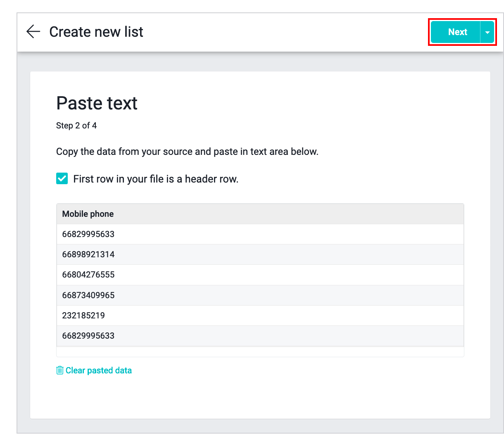Image resolution: width=504 pixels, height=446 pixels.
Task: Uncheck the header row checkbox
Action: [62, 179]
